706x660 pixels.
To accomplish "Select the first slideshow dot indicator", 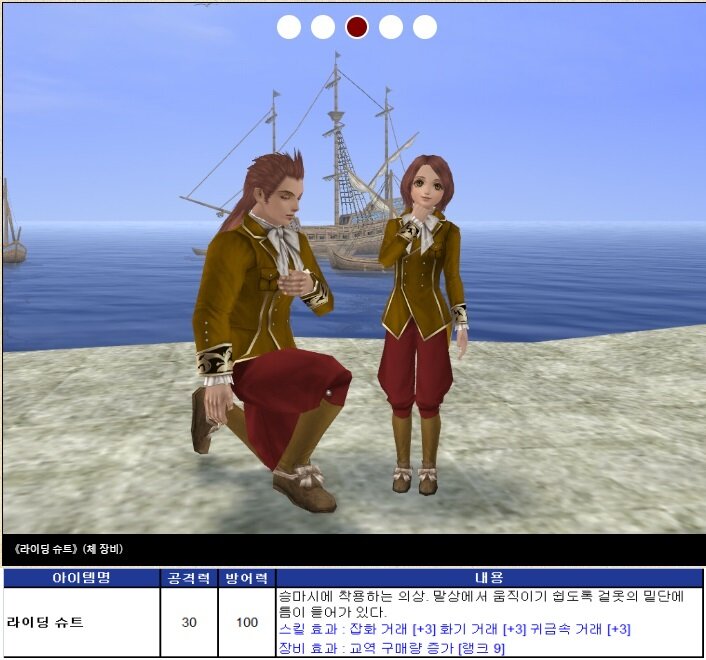I will [x=289, y=27].
